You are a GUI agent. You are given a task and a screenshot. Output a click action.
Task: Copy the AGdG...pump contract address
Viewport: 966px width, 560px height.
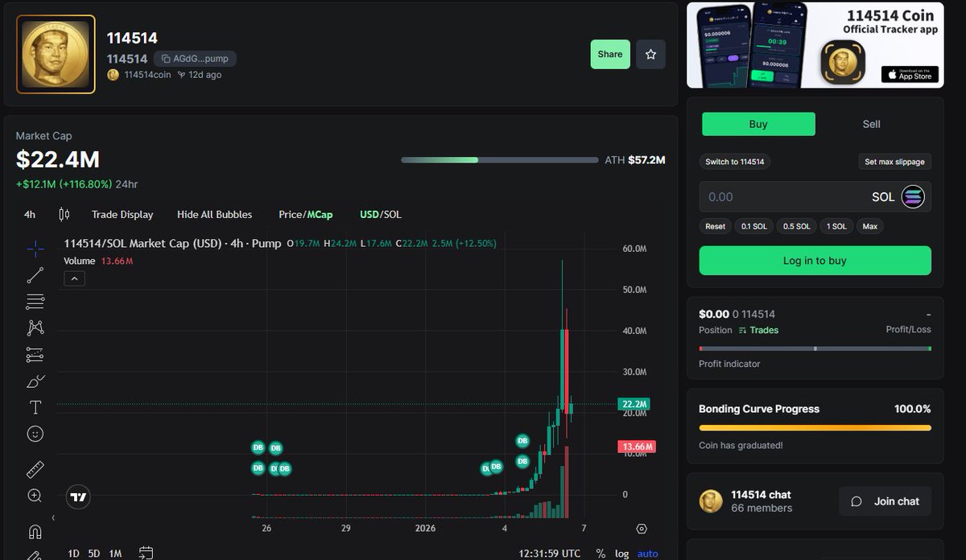tap(195, 59)
